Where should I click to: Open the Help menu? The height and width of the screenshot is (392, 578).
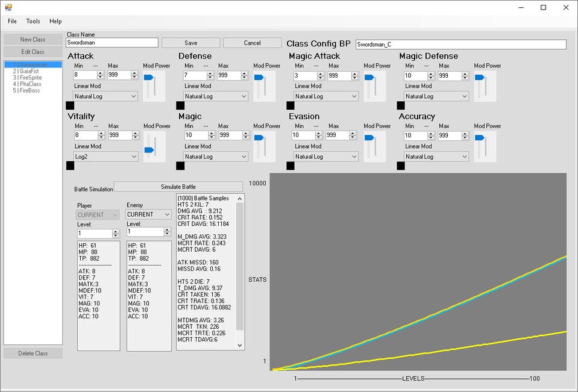55,21
